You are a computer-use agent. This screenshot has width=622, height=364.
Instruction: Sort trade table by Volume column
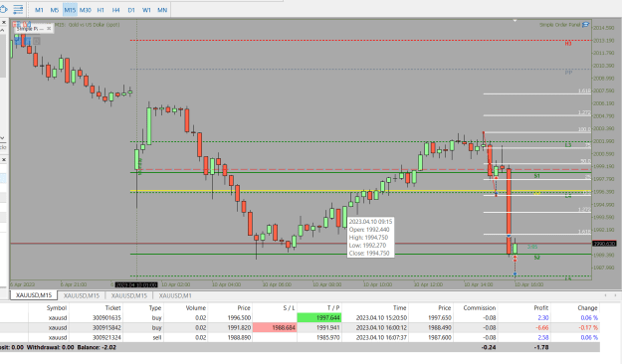(196, 307)
